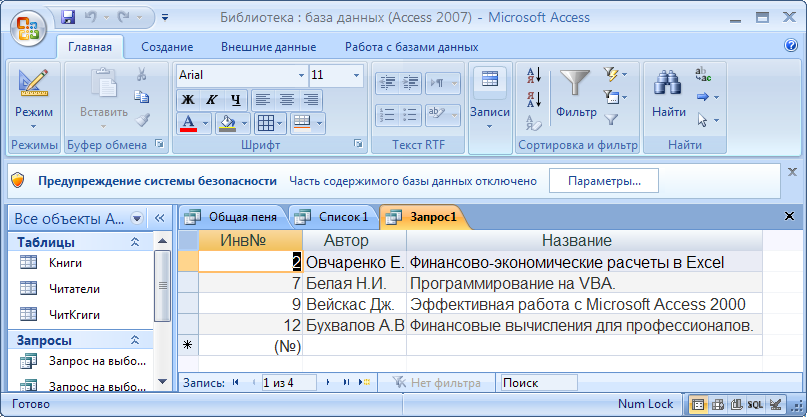
Task: Select the format painter brush icon
Action: (142, 119)
